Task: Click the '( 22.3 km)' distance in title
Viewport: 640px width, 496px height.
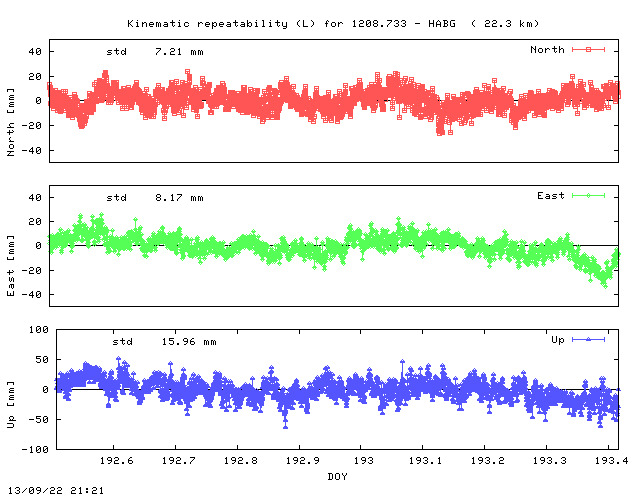Action: 505,24
